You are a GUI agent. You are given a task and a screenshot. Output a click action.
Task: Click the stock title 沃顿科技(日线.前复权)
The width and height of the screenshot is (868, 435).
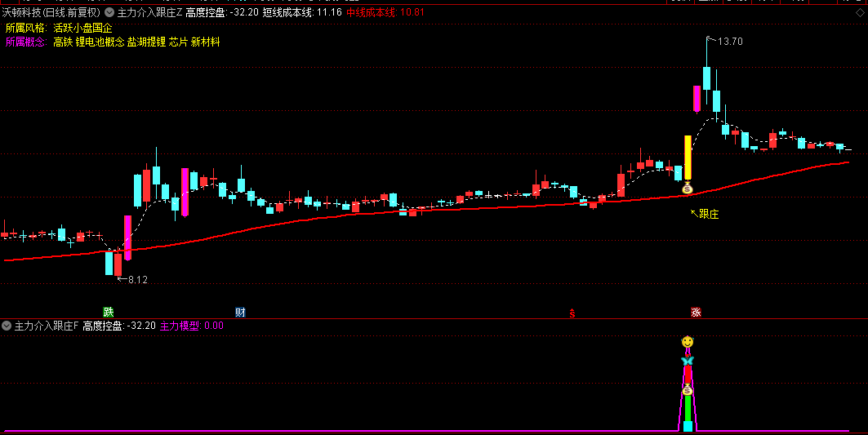coord(51,12)
